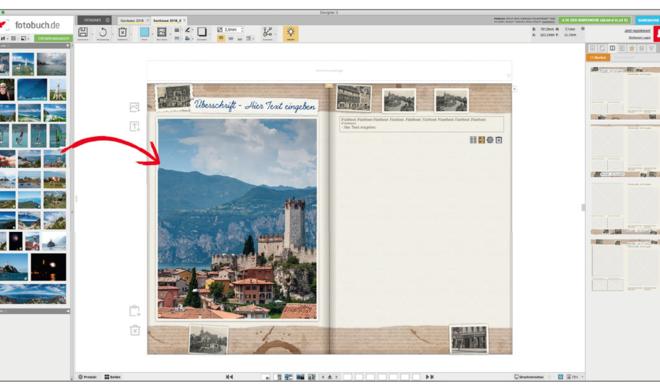This screenshot has height=390, width=660.
Task: Select the second layout template thumbnail
Action: click(x=625, y=150)
